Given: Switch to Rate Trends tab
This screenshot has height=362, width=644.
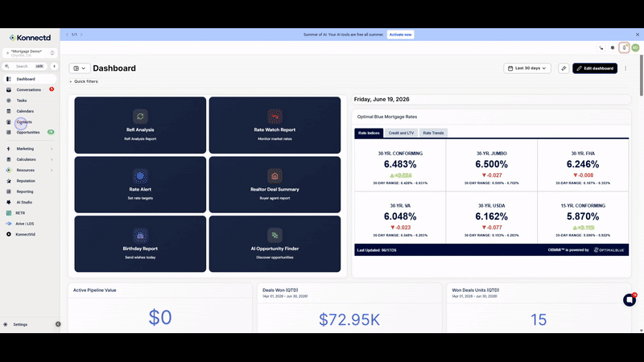Looking at the screenshot, I should coord(433,133).
